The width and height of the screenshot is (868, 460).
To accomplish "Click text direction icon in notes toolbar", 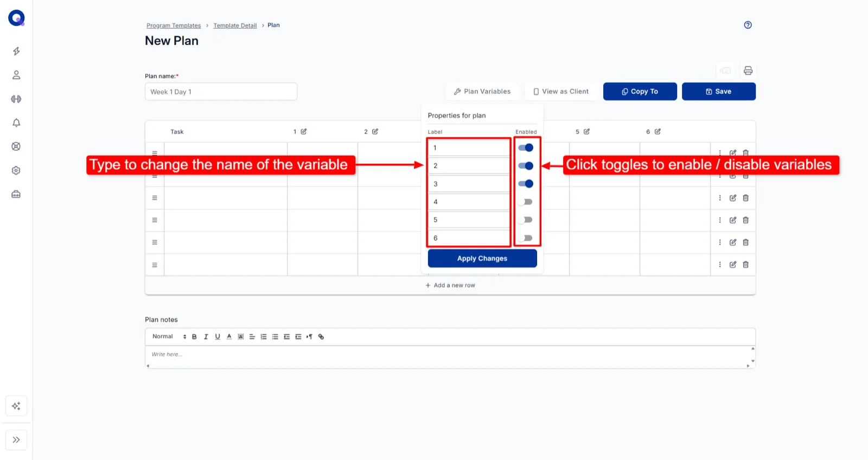I will coord(309,337).
